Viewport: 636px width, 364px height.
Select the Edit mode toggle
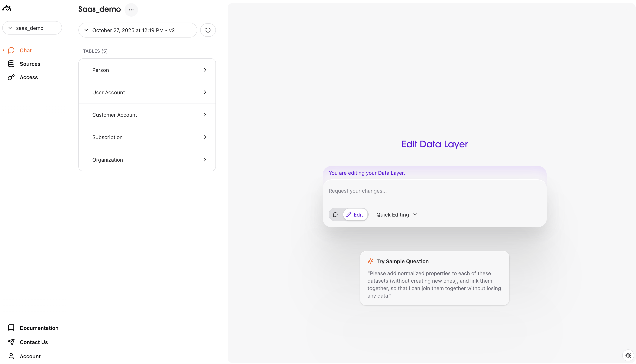click(x=355, y=214)
